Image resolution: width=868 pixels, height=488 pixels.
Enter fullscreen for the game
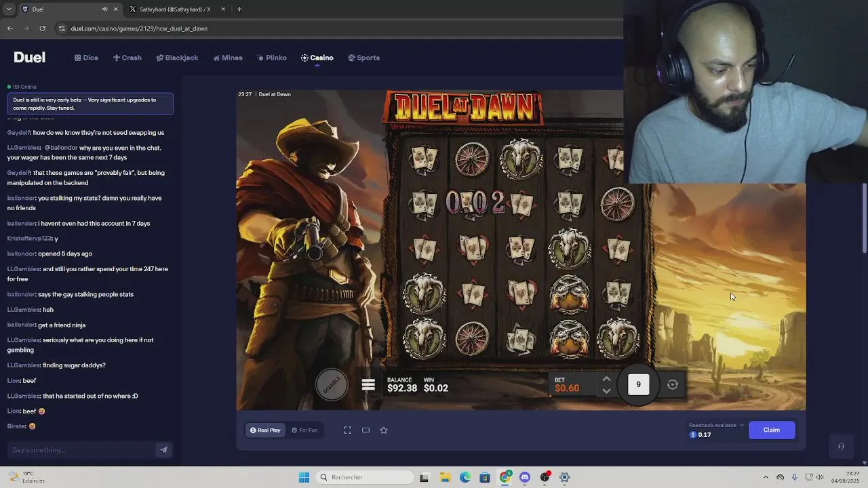(x=347, y=430)
